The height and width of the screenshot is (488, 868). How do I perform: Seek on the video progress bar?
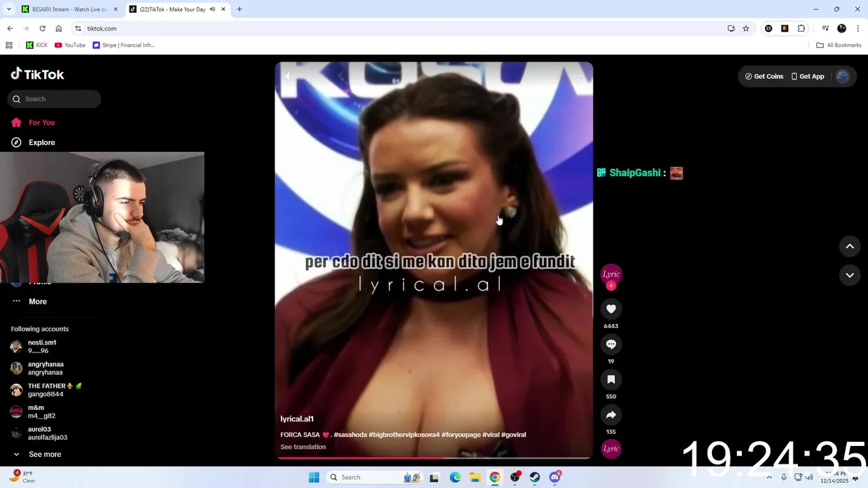click(x=434, y=458)
